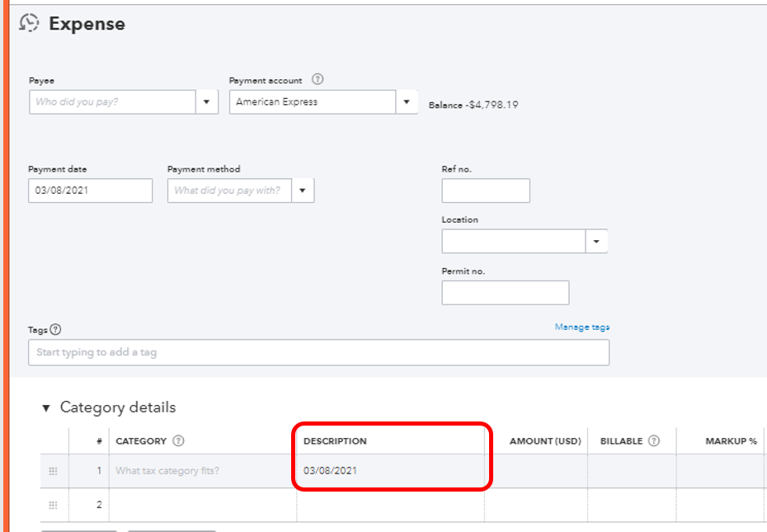Click the row 1 Description cell

coord(389,471)
